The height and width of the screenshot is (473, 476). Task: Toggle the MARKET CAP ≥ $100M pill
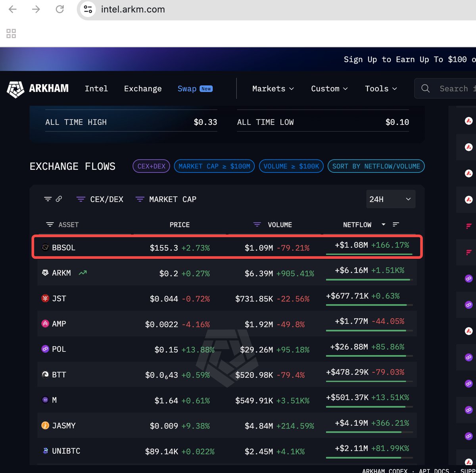(x=214, y=166)
